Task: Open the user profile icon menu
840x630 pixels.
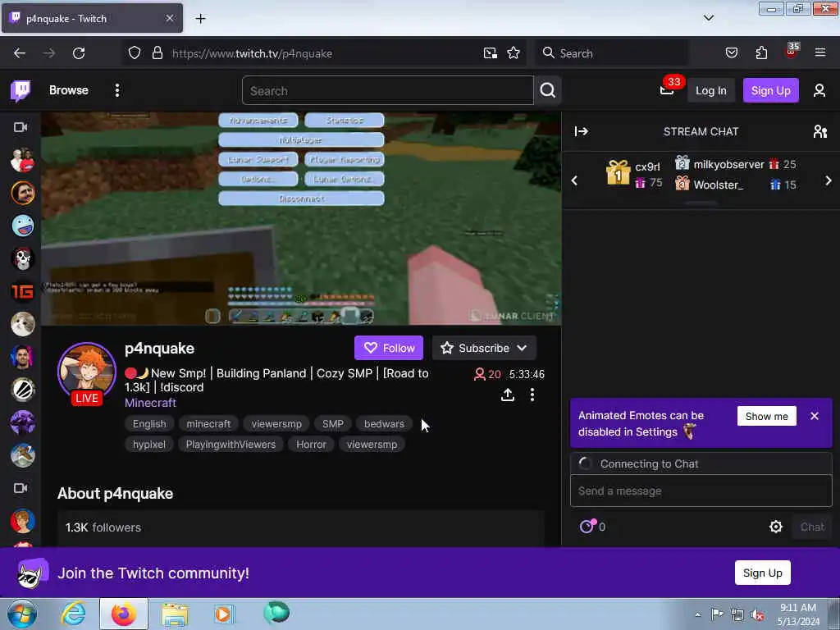Action: coord(819,90)
